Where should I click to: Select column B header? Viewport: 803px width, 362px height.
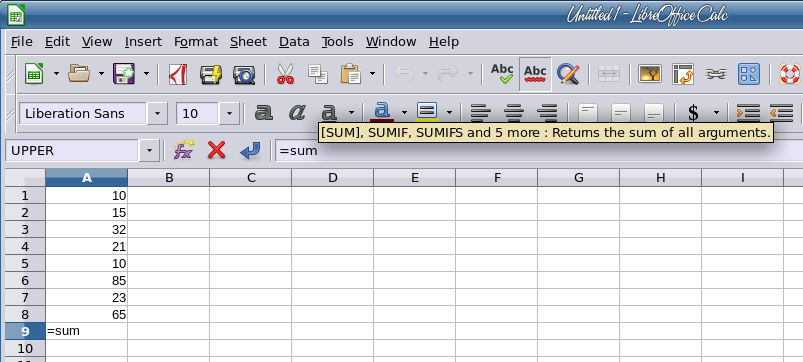(x=168, y=178)
